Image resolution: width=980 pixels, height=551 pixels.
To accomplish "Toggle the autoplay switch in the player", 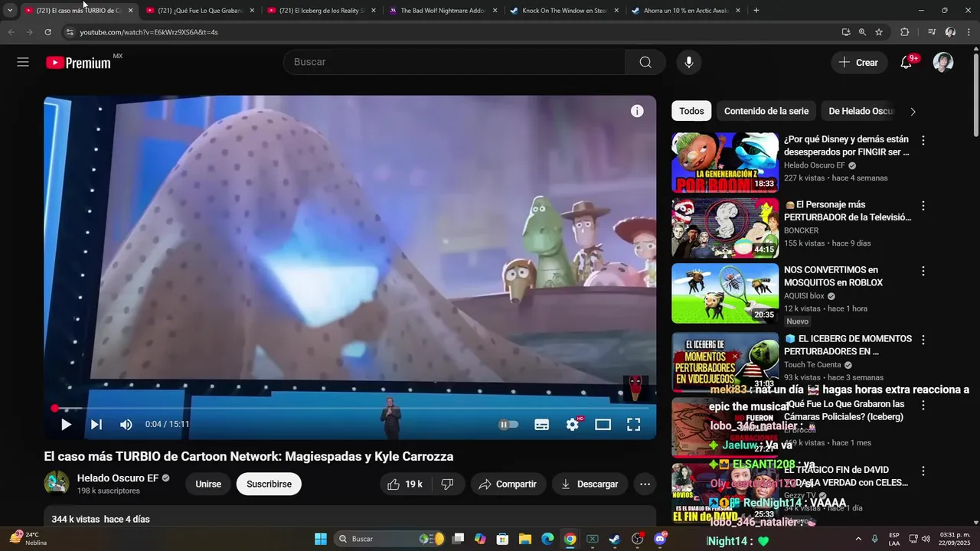I will pyautogui.click(x=509, y=424).
